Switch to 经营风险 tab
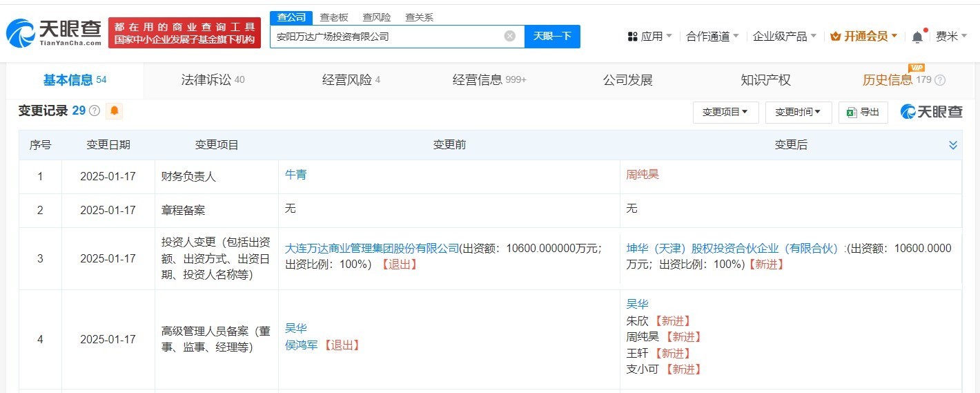Screen dimensions: 980x393 (x=351, y=80)
